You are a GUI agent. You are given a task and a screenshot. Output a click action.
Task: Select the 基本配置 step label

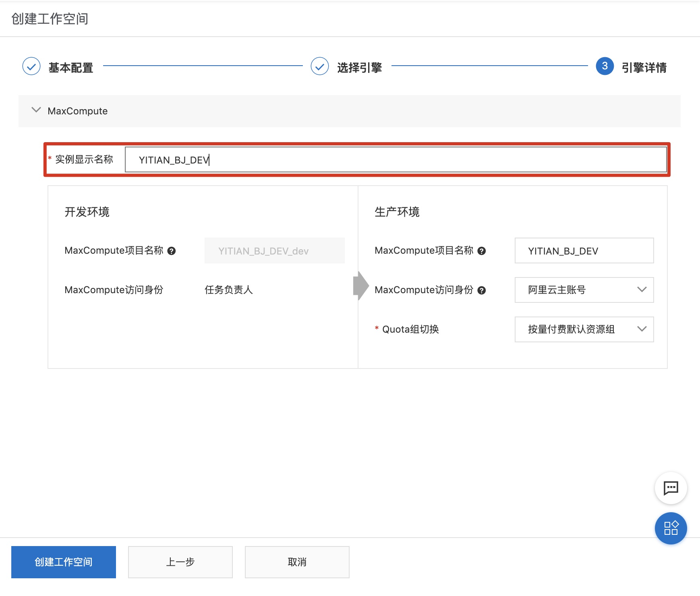71,68
